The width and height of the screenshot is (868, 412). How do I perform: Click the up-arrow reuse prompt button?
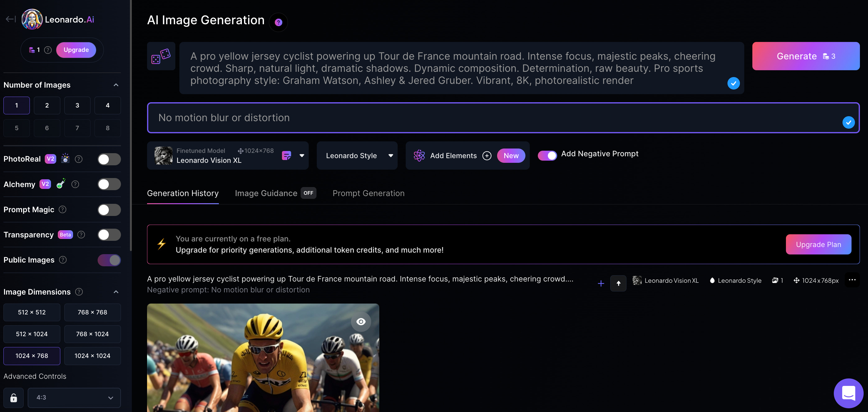click(x=618, y=283)
